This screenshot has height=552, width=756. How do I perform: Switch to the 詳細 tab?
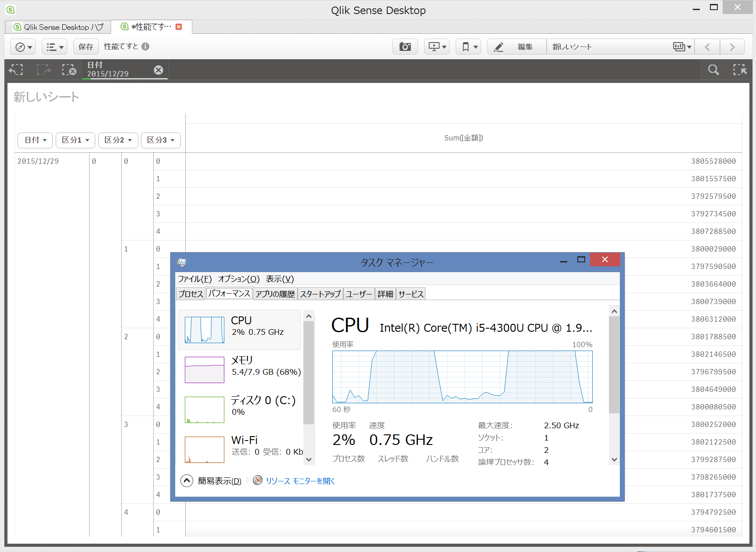coord(385,294)
